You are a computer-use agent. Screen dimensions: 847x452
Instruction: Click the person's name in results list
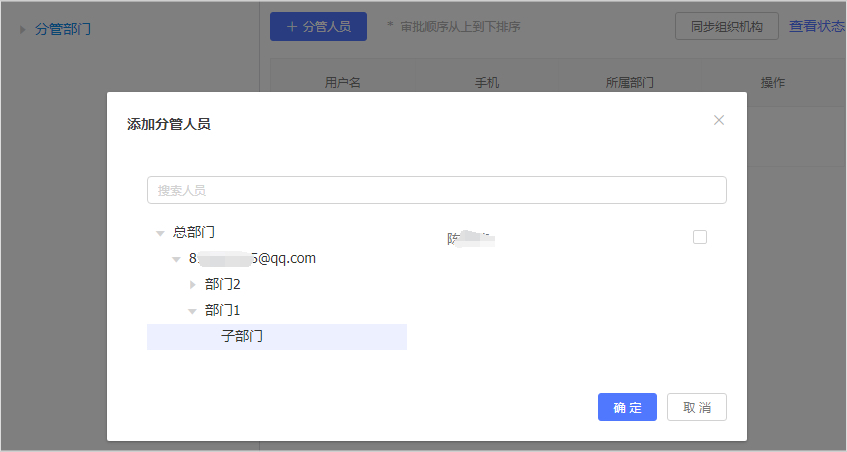pyautogui.click(x=471, y=238)
